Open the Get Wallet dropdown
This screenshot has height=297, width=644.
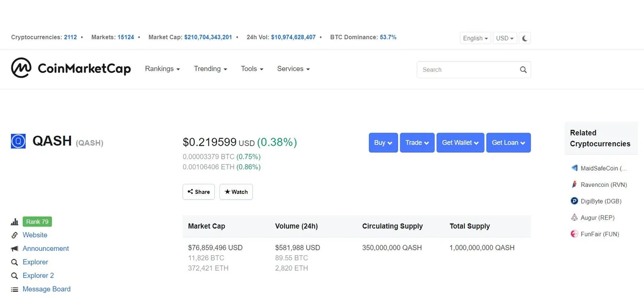(460, 143)
